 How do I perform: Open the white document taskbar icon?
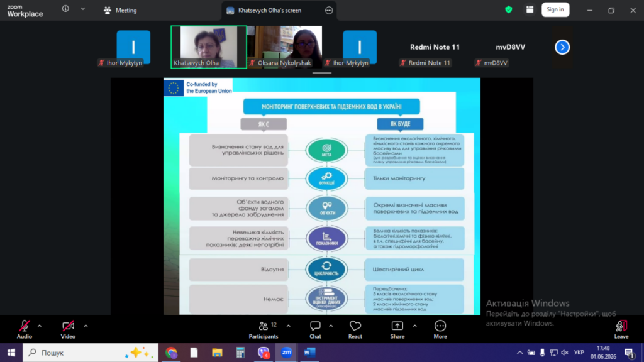[x=194, y=353]
